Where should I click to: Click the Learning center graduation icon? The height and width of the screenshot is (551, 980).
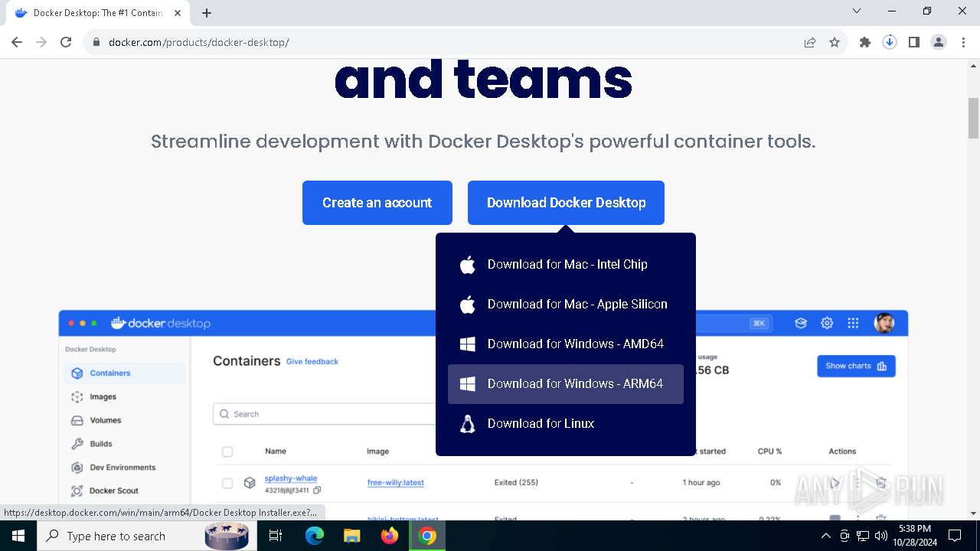[x=801, y=323]
